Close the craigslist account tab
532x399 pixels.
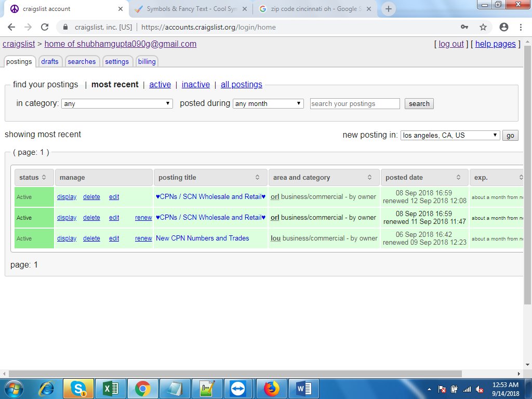121,9
